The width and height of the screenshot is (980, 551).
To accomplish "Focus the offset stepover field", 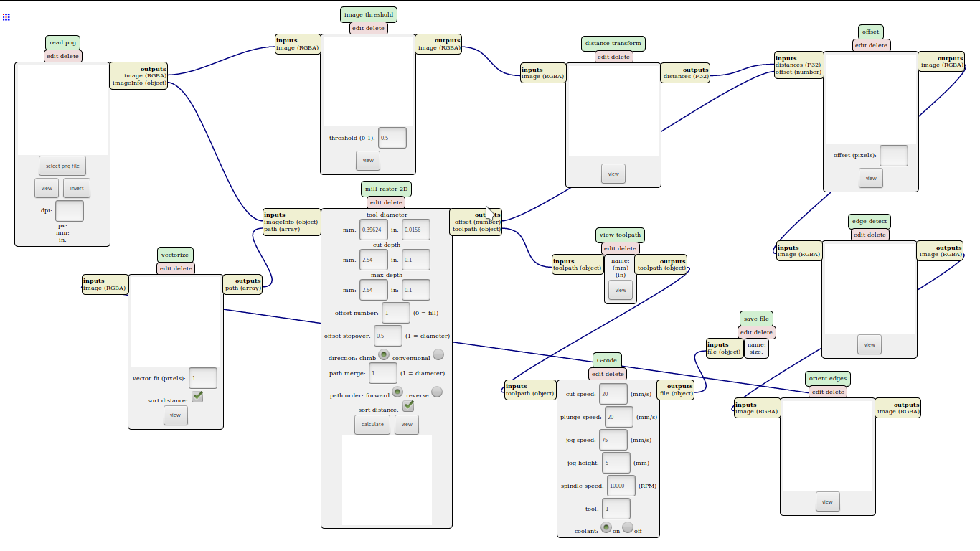I will (388, 336).
